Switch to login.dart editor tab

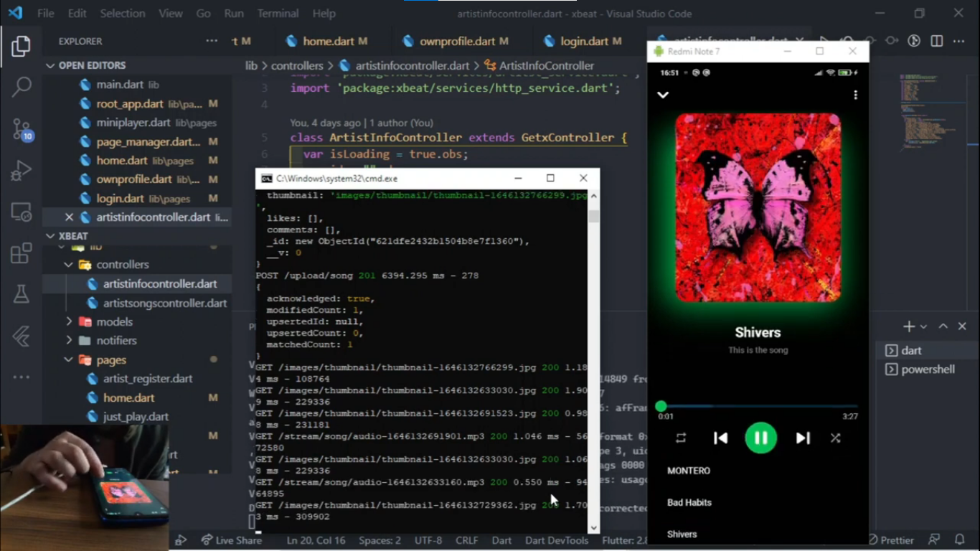coord(585,42)
